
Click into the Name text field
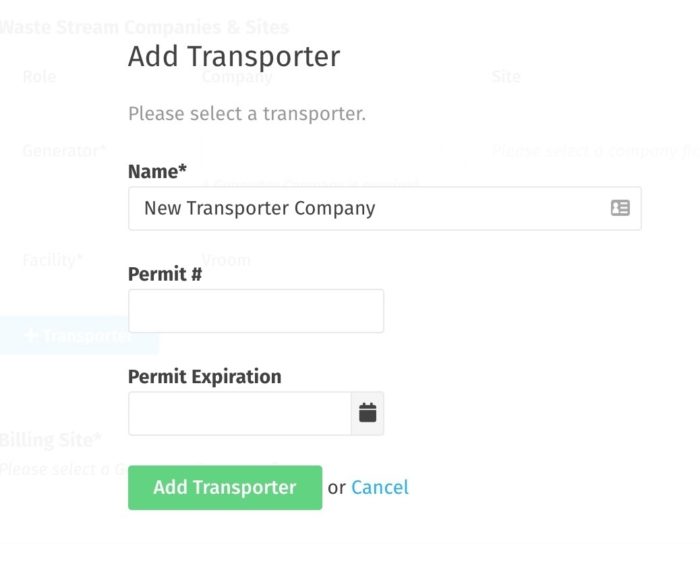[x=385, y=209]
